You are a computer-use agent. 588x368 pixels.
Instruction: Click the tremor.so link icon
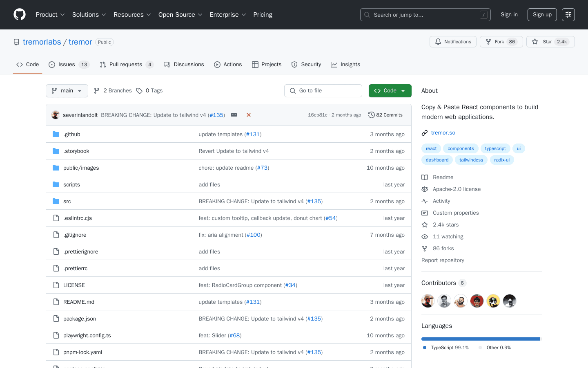(425, 133)
